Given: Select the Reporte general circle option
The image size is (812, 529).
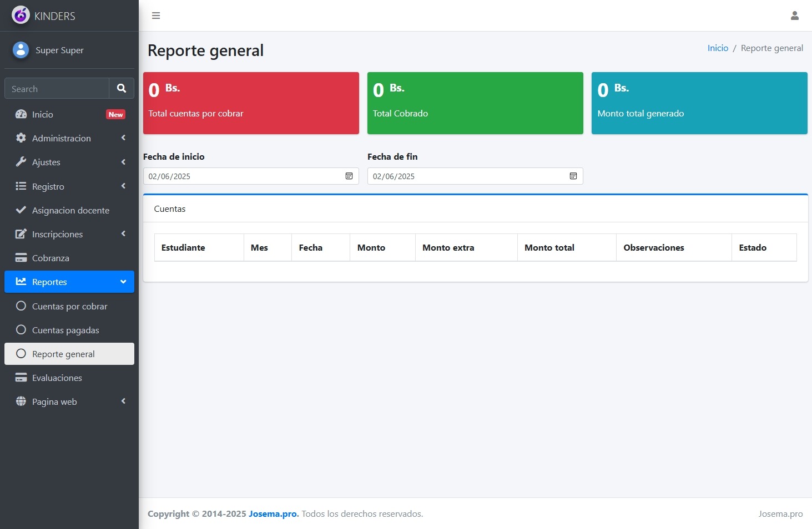Looking at the screenshot, I should pyautogui.click(x=21, y=354).
